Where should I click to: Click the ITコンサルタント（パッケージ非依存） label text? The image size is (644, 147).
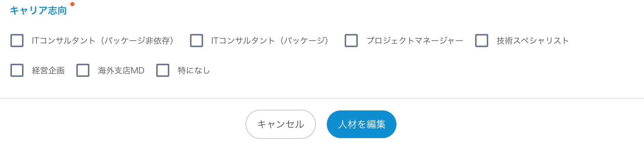pos(103,41)
